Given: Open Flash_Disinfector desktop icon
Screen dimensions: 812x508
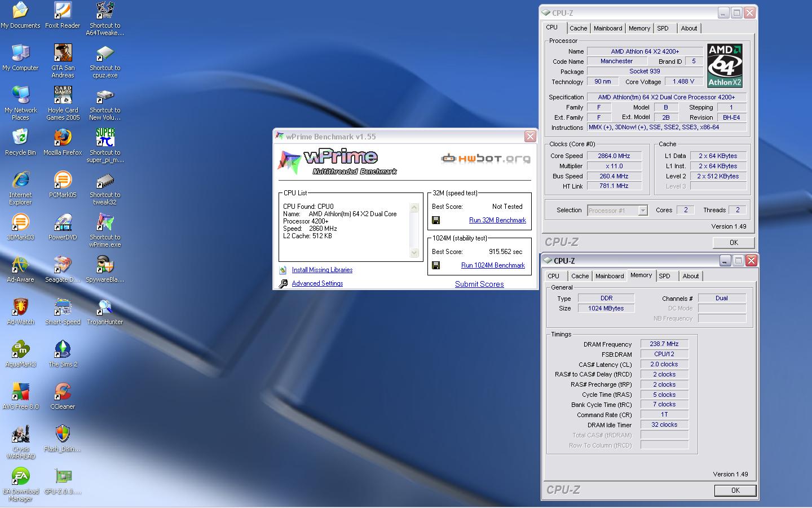Looking at the screenshot, I should point(63,439).
